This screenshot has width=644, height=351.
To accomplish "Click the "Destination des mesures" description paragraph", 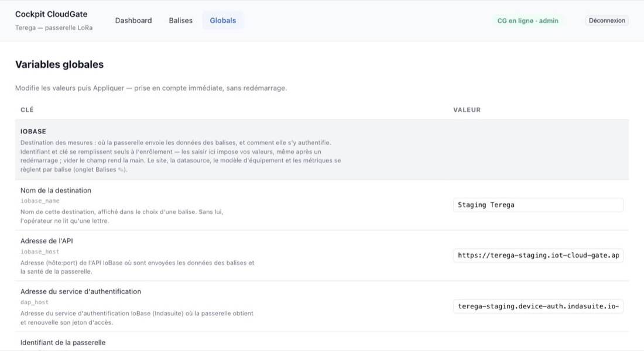I will pyautogui.click(x=181, y=156).
